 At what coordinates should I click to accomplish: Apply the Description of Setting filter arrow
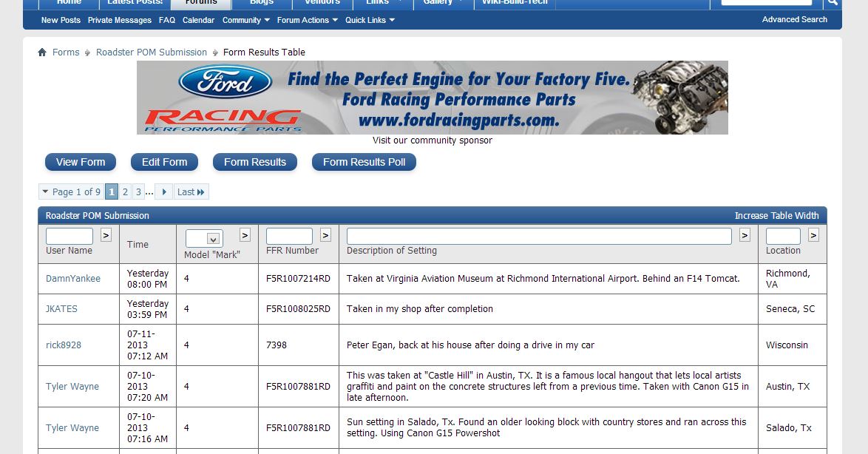tap(745, 235)
